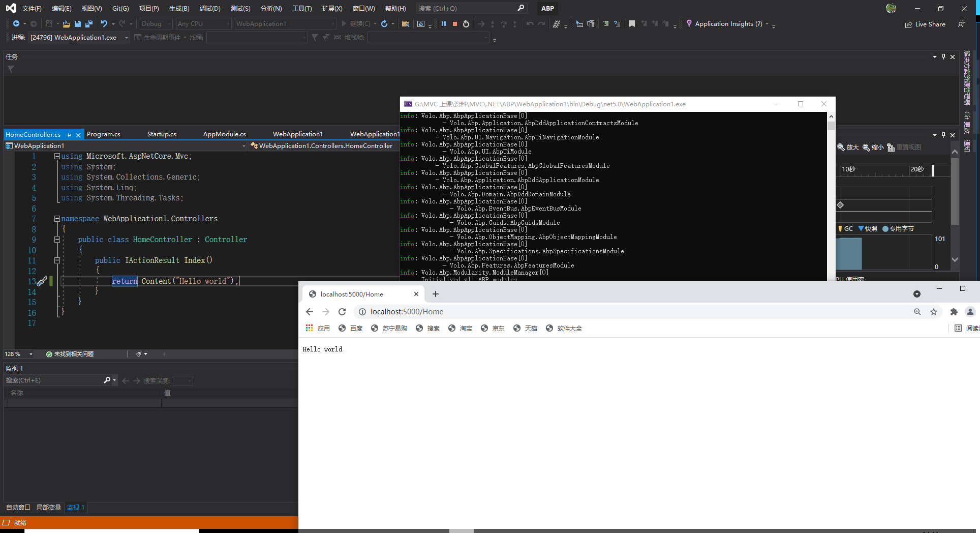Reload the browser page at localhost:5000/Home

point(342,312)
